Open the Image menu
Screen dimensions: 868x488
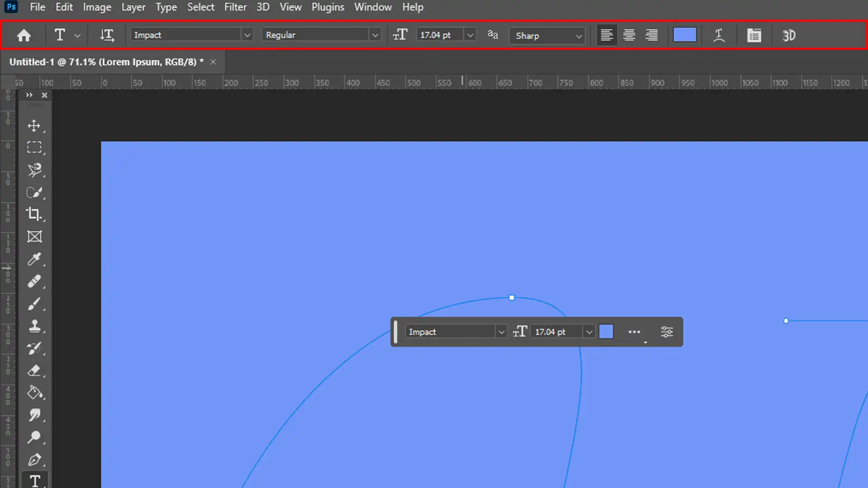pos(97,7)
